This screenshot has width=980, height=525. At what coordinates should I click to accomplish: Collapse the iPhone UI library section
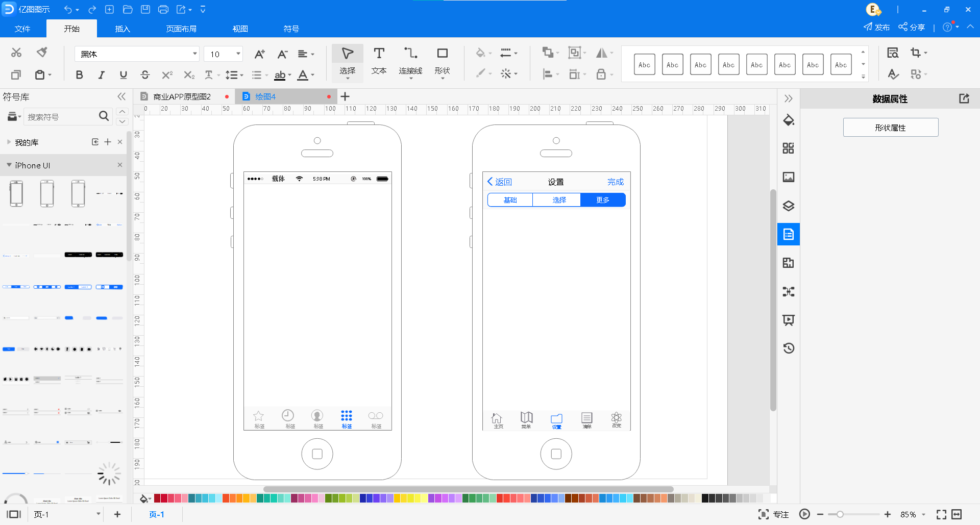(9, 165)
